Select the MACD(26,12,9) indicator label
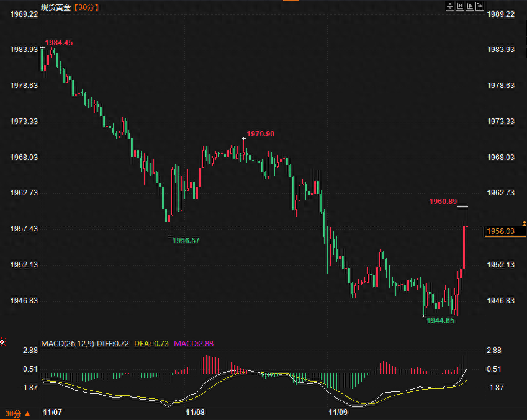 (x=68, y=343)
